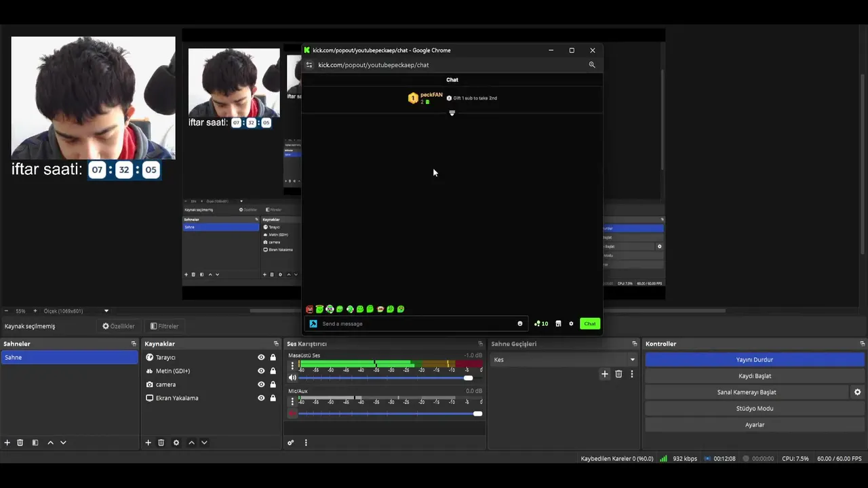Click the Kaydı Başlat button

click(755, 375)
